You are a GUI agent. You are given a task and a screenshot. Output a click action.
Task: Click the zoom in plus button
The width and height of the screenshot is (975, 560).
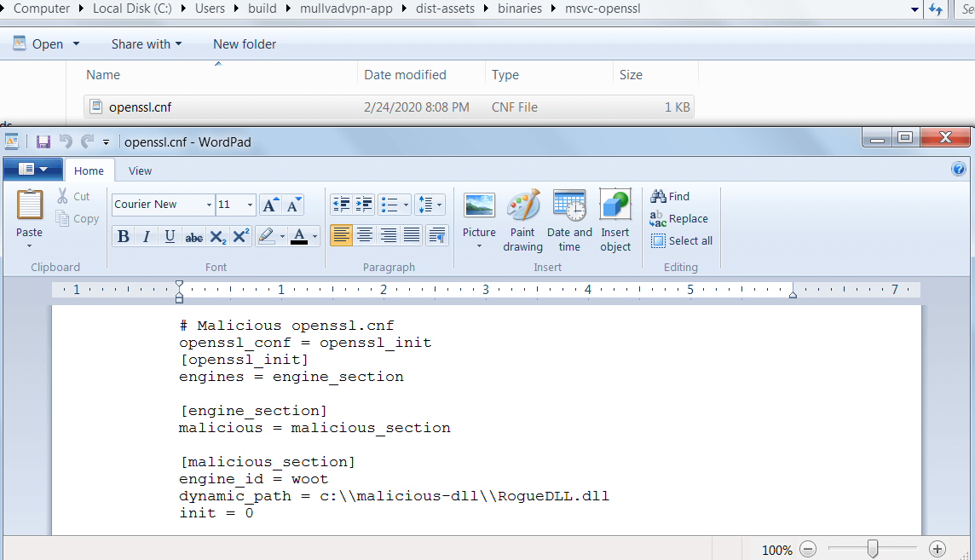[937, 549]
